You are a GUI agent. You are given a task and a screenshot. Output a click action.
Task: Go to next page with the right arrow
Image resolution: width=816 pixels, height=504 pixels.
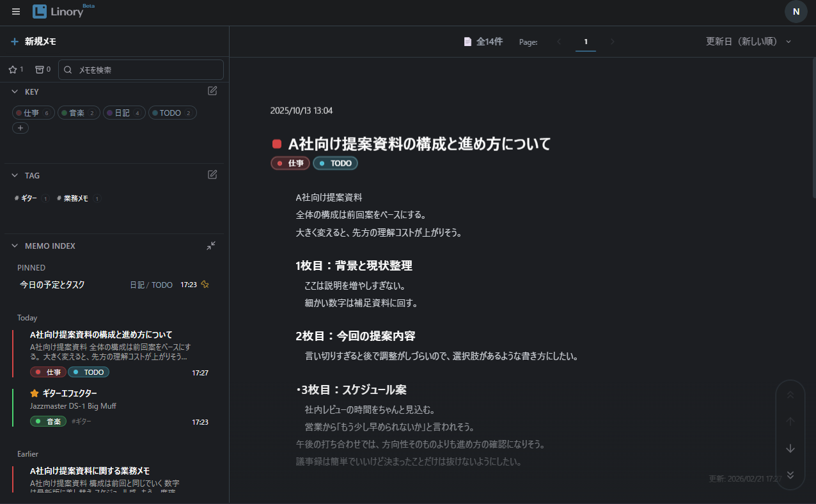(x=612, y=41)
